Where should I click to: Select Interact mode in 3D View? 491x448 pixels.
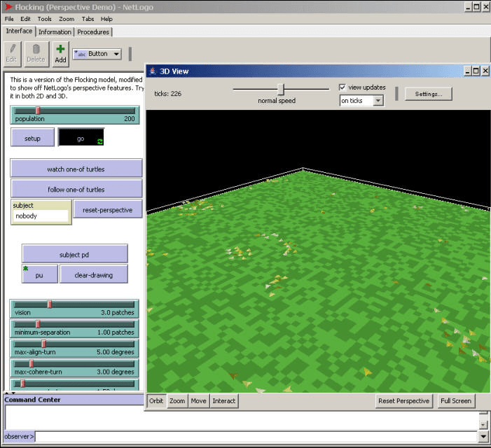[224, 401]
